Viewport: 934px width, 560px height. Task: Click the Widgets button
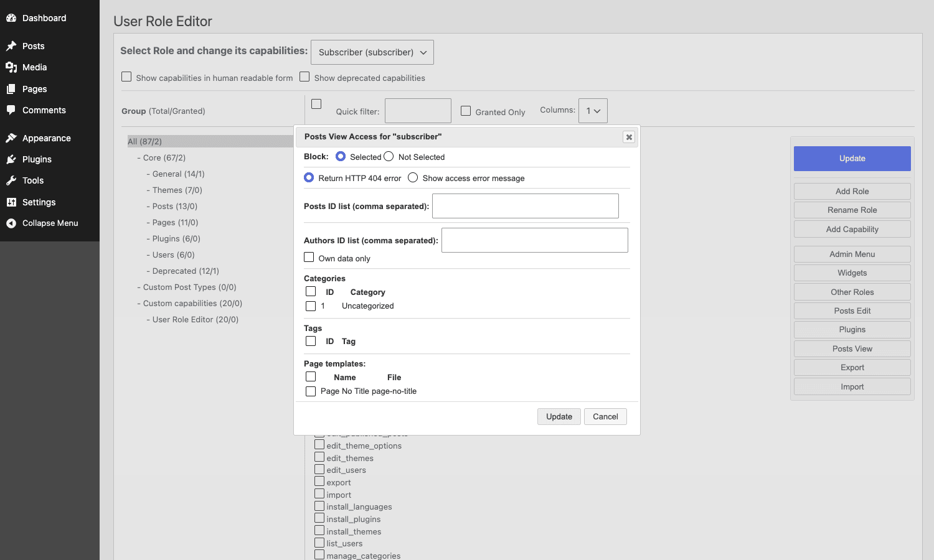click(852, 273)
